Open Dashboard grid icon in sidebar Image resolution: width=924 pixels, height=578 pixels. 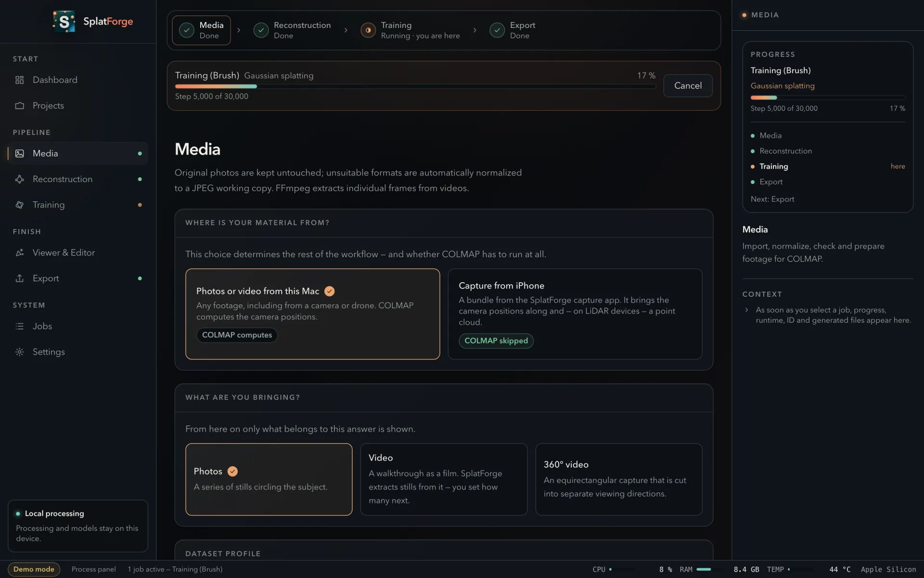coord(19,80)
